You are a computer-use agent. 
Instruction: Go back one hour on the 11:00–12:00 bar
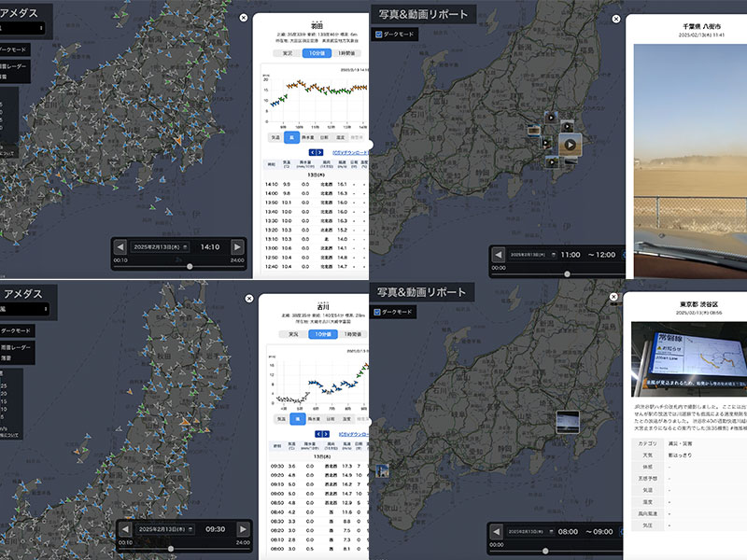[497, 254]
